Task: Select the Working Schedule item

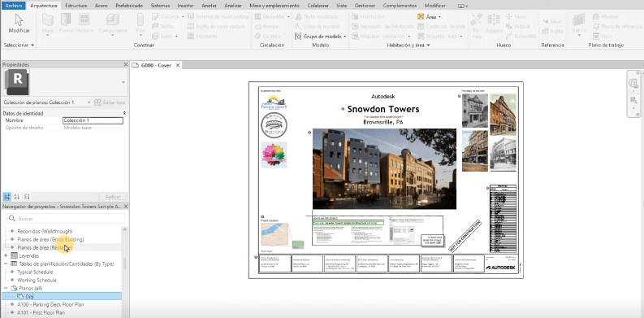Action: click(x=37, y=280)
